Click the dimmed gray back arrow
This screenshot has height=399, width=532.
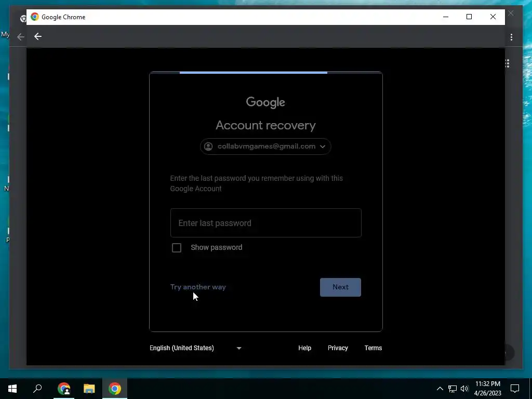(21, 37)
